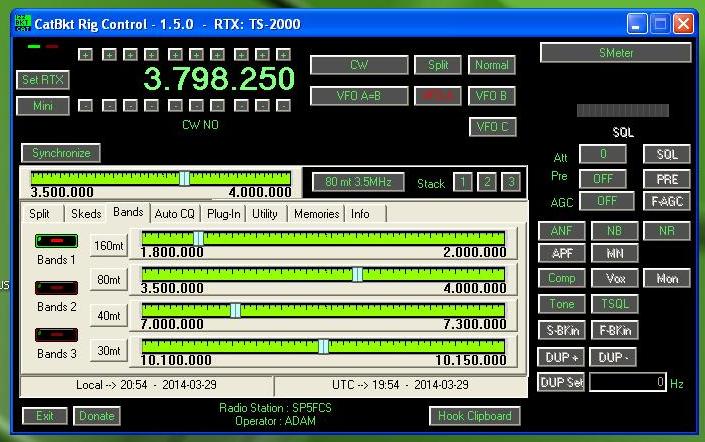Click the 40mt band frequency slider
This screenshot has width=705, height=442.
pyautogui.click(x=323, y=311)
